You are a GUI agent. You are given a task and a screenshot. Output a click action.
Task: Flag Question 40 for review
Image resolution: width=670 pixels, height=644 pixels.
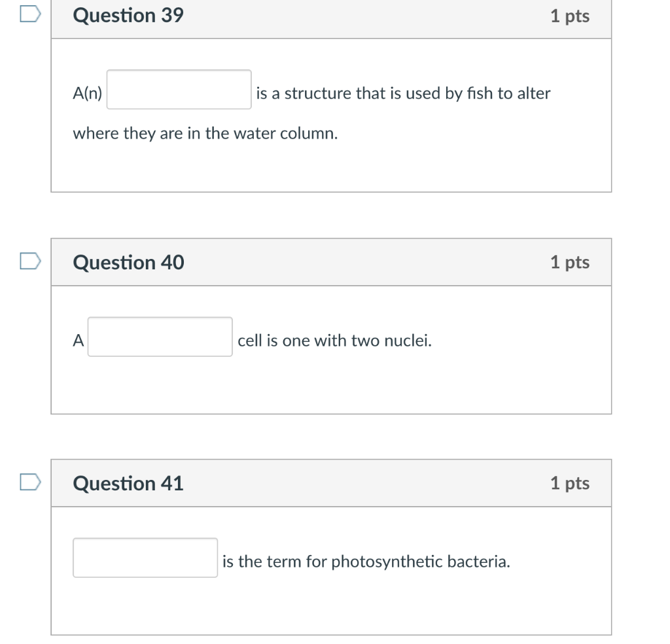coord(31,262)
